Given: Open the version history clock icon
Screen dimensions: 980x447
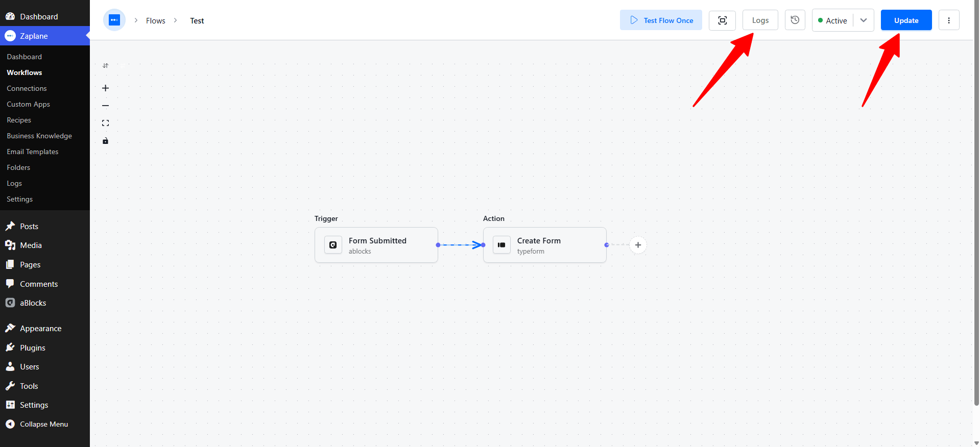Looking at the screenshot, I should (x=795, y=20).
